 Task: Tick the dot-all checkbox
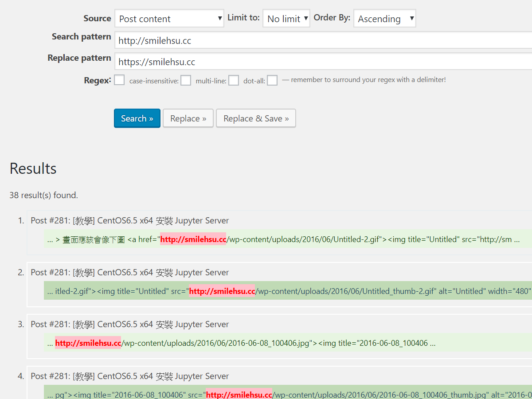tap(272, 80)
